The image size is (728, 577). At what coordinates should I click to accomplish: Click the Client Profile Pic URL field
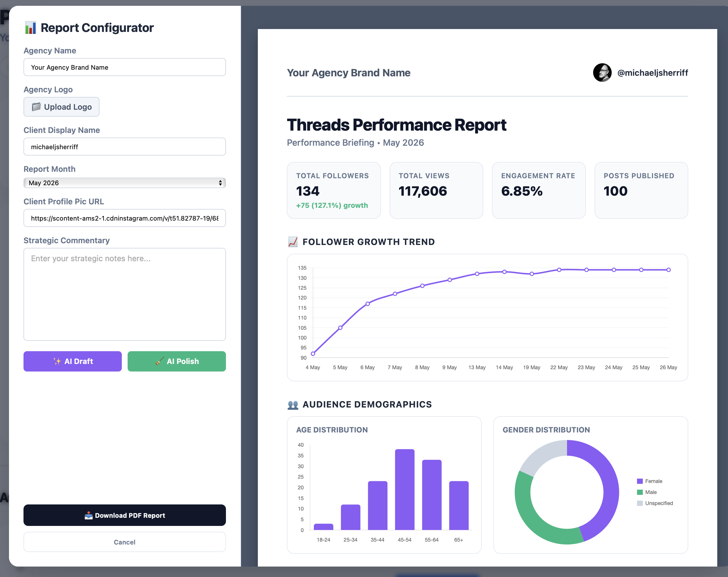click(x=124, y=218)
